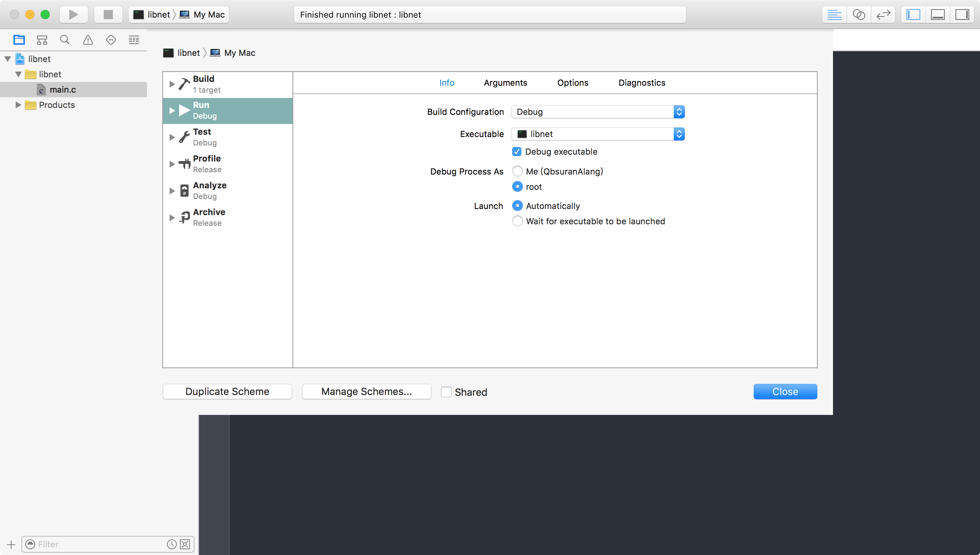The width and height of the screenshot is (980, 555).
Task: Open the symbol navigator icon
Action: pyautogui.click(x=42, y=40)
